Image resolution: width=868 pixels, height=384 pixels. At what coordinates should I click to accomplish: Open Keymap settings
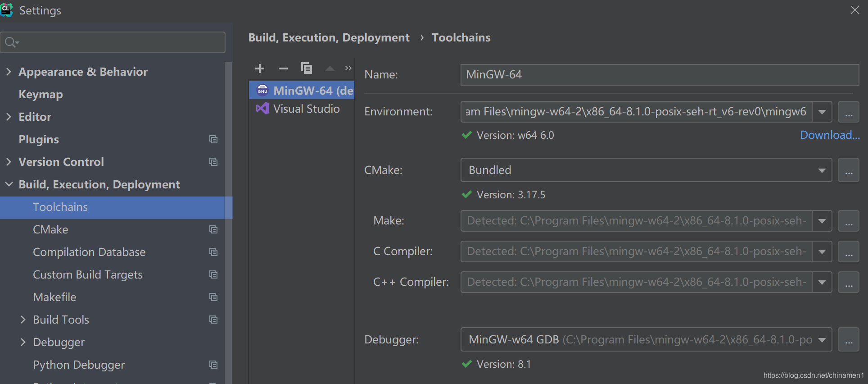point(41,94)
